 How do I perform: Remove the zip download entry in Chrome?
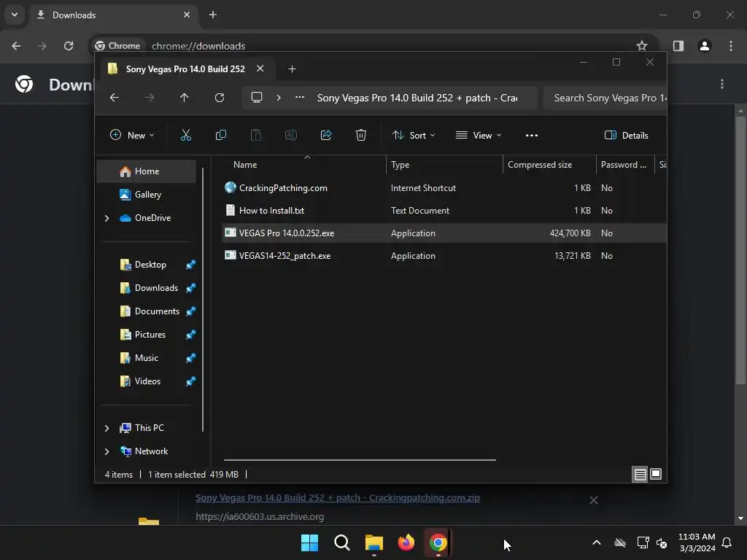[x=594, y=500]
